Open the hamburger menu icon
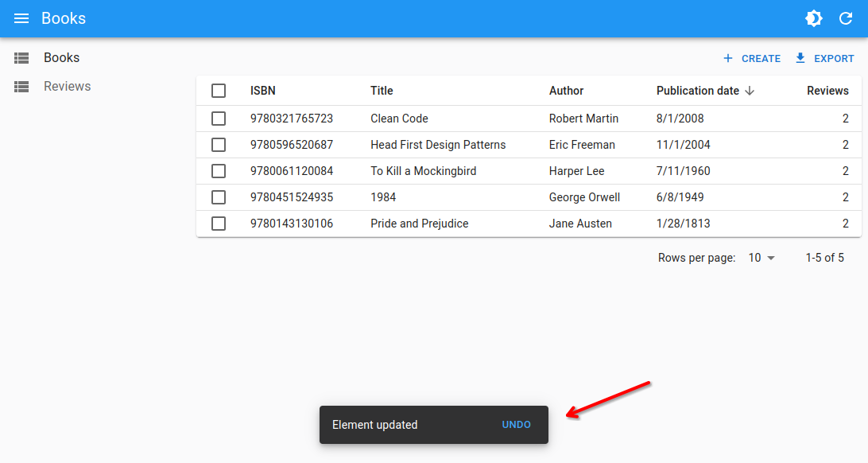The height and width of the screenshot is (463, 868). pyautogui.click(x=21, y=18)
